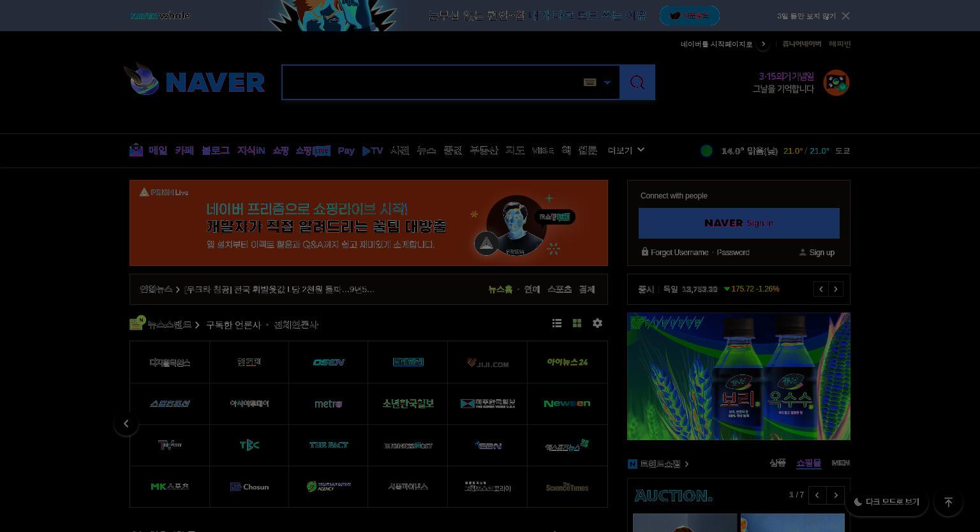Click the NAVER Sign in button
This screenshot has width=980, height=532.
pyautogui.click(x=739, y=223)
